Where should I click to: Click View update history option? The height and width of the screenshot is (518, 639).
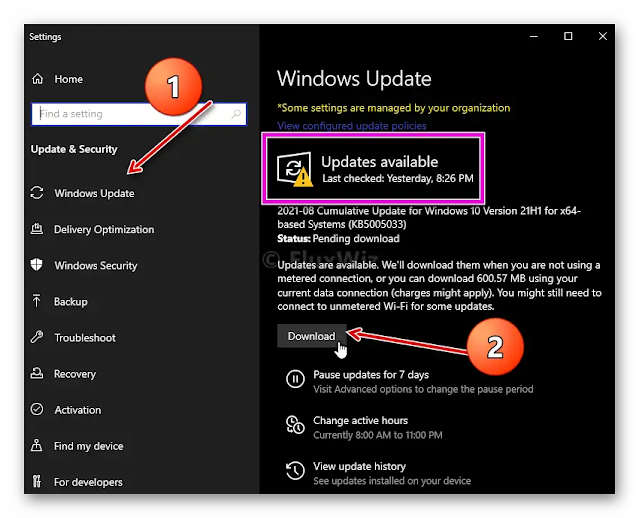pyautogui.click(x=359, y=466)
